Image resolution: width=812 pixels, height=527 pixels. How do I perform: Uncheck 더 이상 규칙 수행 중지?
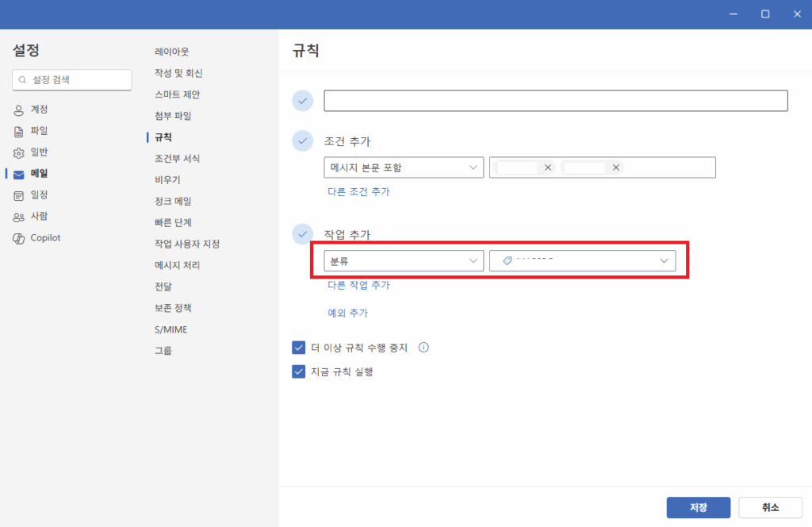(299, 347)
